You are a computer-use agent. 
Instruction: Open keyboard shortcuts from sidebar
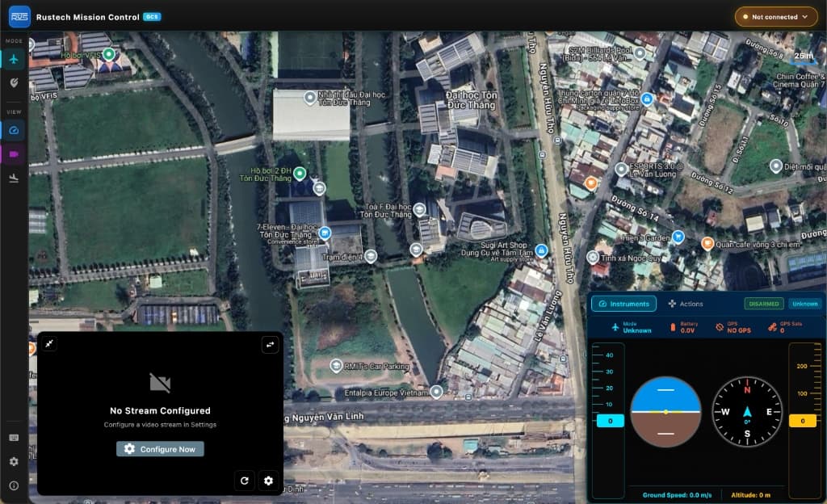[x=14, y=437]
